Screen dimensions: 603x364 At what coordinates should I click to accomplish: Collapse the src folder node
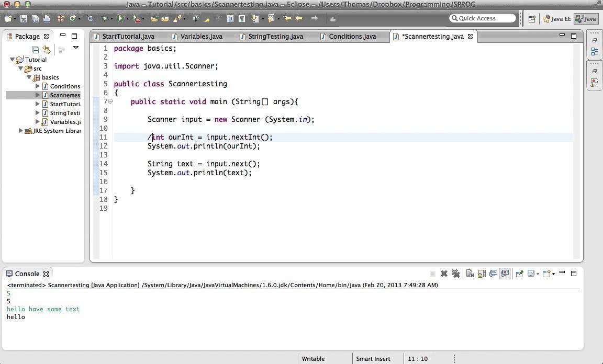click(x=20, y=69)
